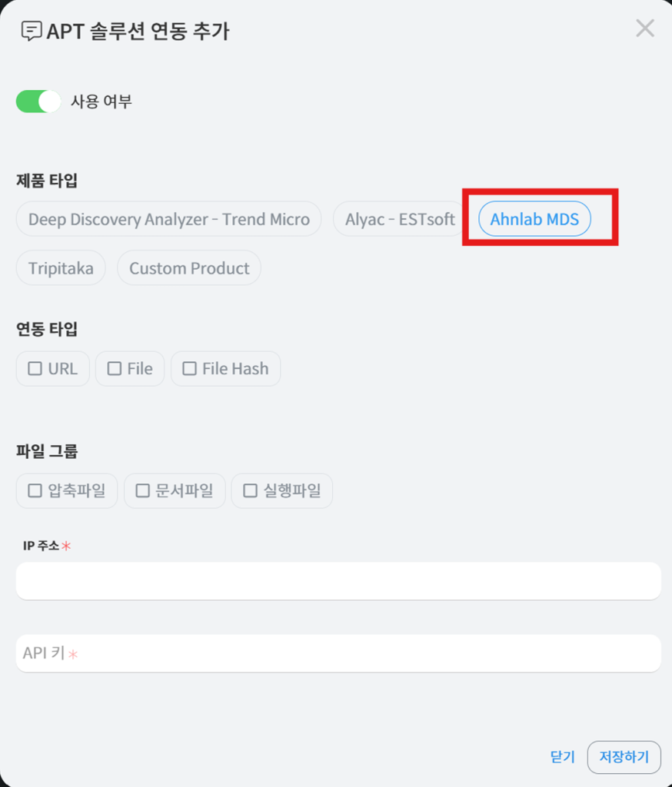The image size is (672, 787).
Task: Close the APT 솔루션 연동 추가 dialog
Action: [x=644, y=28]
